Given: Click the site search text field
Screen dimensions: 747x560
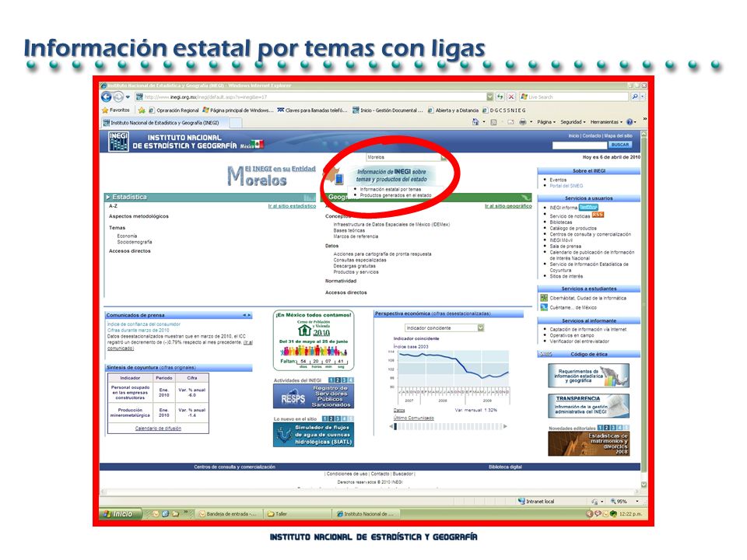Looking at the screenshot, I should 579,145.
